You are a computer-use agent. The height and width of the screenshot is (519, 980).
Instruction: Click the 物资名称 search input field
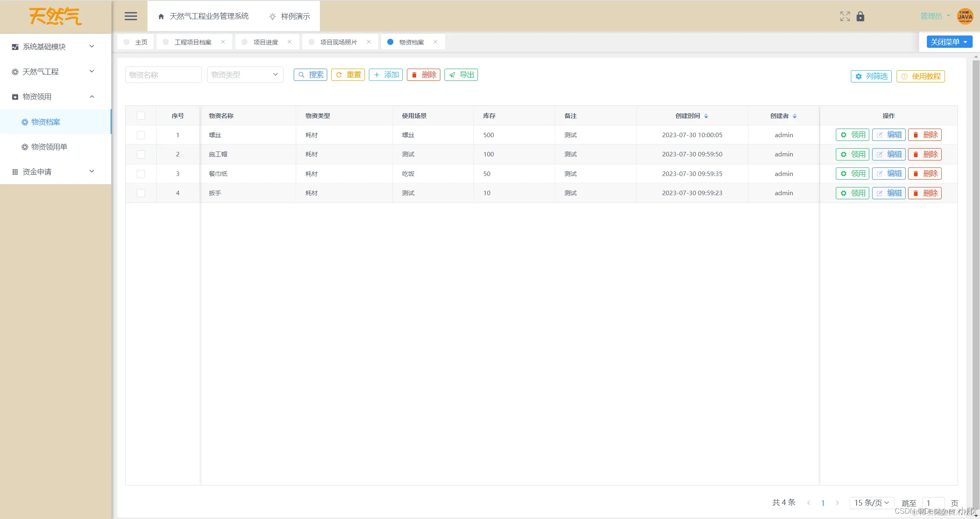pyautogui.click(x=163, y=75)
